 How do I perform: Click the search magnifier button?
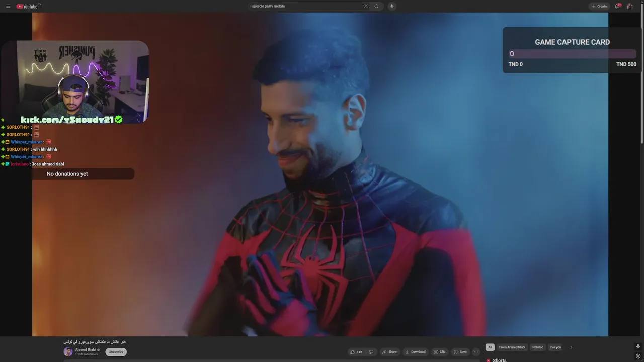tap(376, 6)
